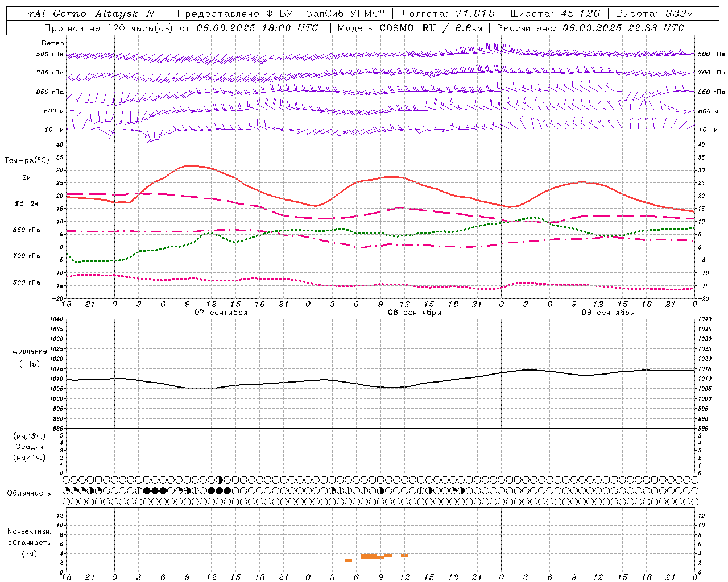The height and width of the screenshot is (582, 728).
Task: Click the Облачность row label
Action: (29, 493)
